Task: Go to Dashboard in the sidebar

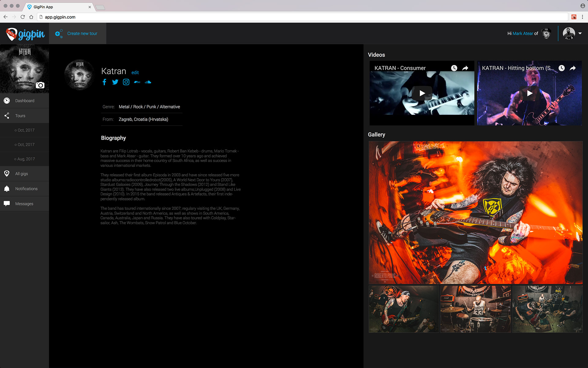Action: click(x=24, y=101)
